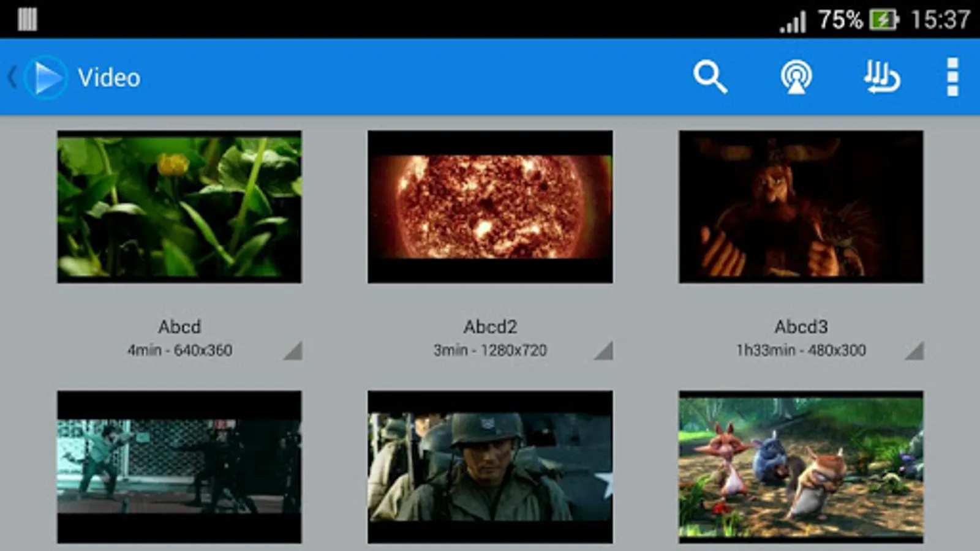980x551 pixels.
Task: Expand options triangle for Abcd3 video
Action: pyautogui.click(x=914, y=351)
